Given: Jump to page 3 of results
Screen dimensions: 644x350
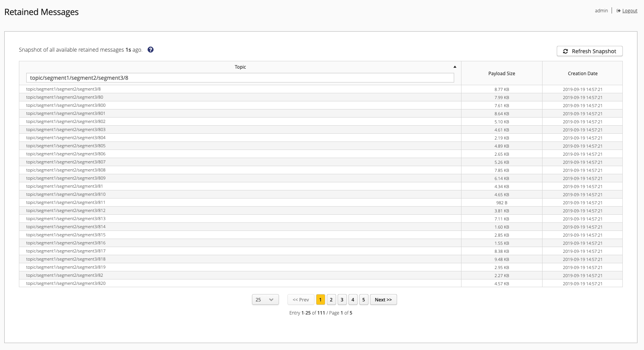Looking at the screenshot, I should coord(342,300).
